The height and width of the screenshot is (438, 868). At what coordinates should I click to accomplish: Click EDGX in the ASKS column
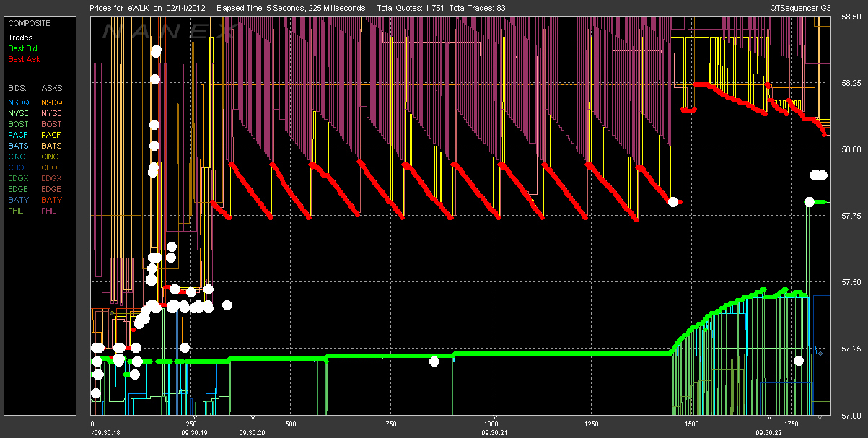pyautogui.click(x=52, y=178)
